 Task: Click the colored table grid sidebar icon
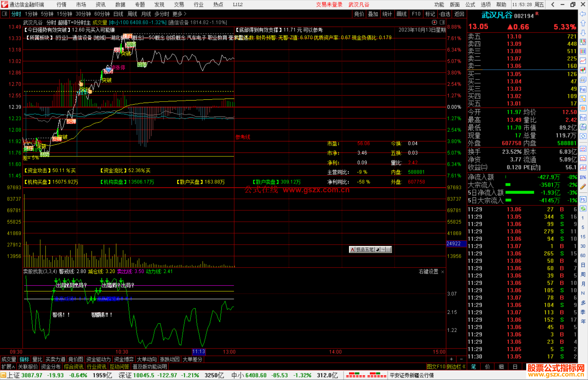pyautogui.click(x=583, y=51)
